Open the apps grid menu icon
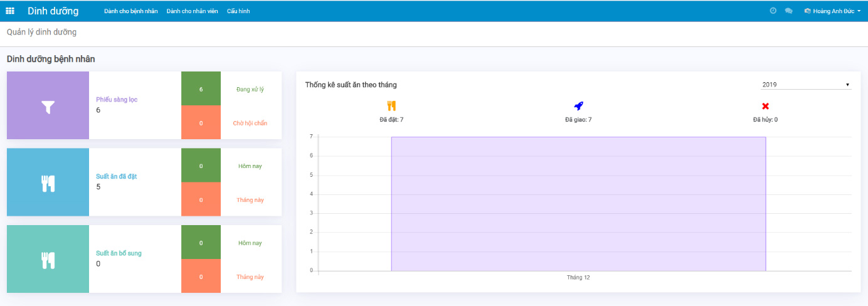The image size is (868, 306). 10,11
